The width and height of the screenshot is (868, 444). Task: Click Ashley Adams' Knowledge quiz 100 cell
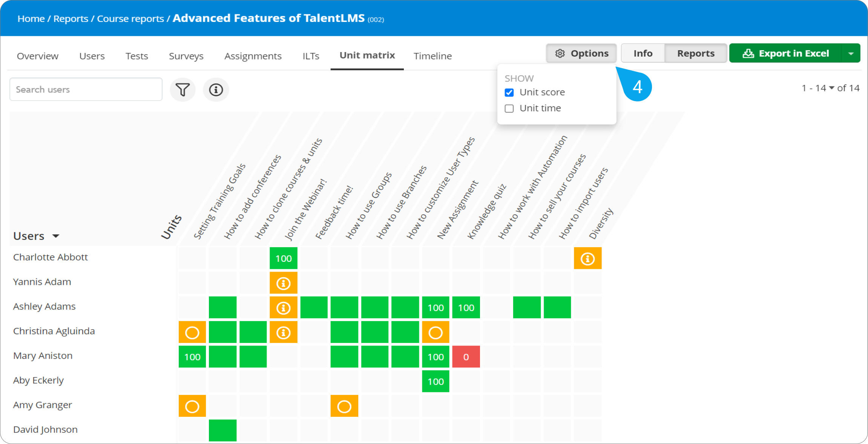[x=466, y=307]
